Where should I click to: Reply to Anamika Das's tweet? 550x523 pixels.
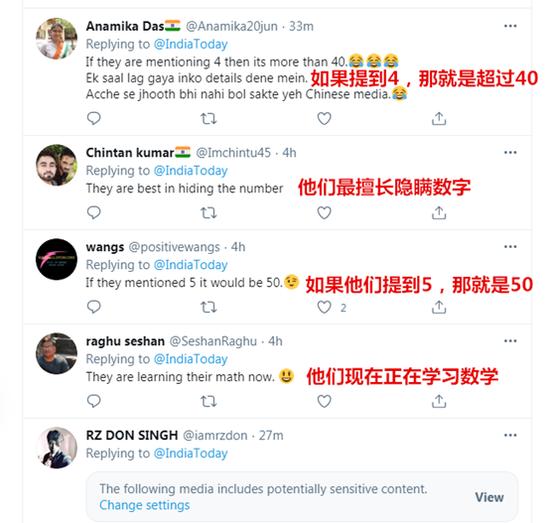coord(94,118)
